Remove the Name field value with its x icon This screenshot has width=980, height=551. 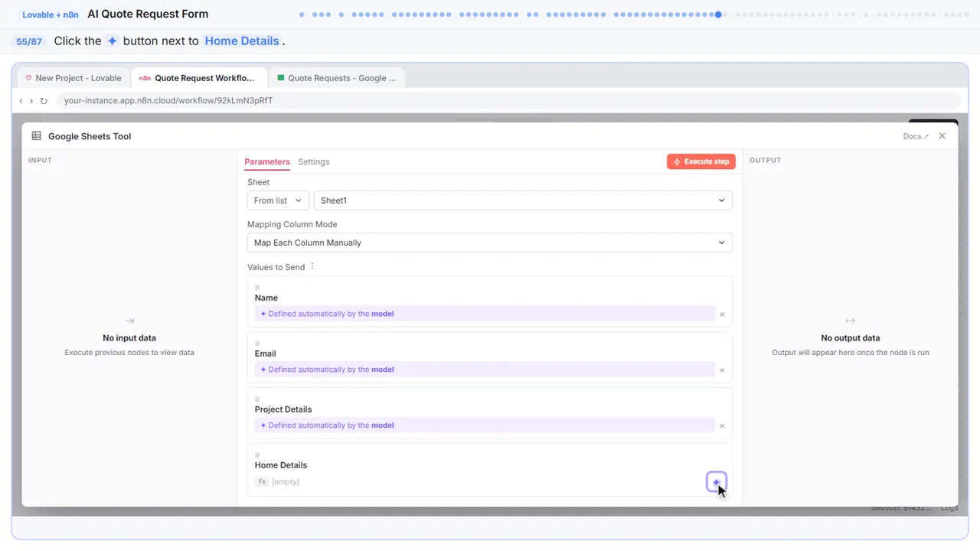722,315
